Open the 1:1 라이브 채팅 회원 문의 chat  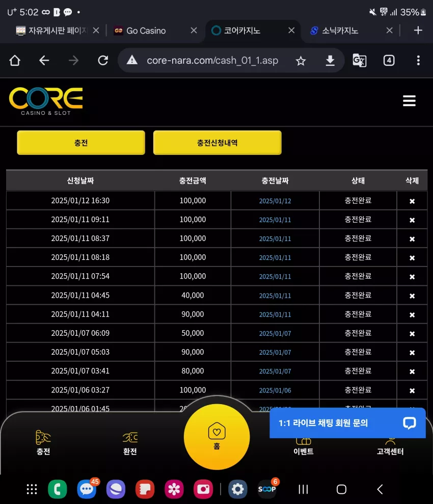pyautogui.click(x=347, y=423)
